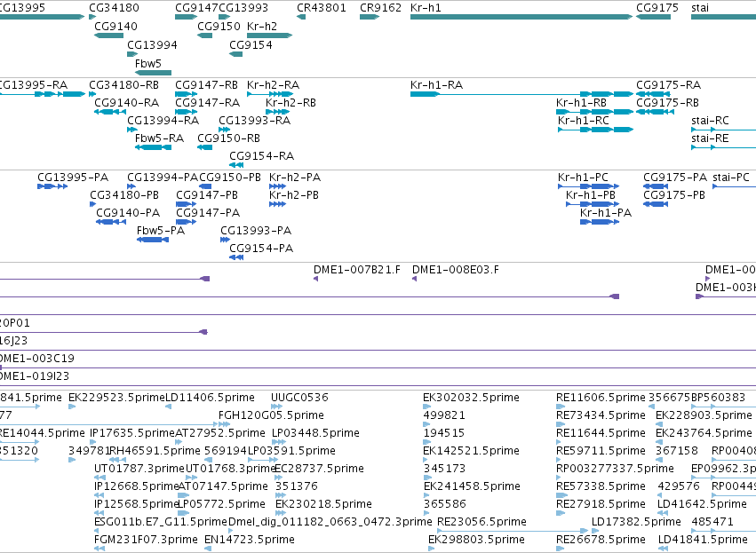The image size is (756, 553).
Task: Click the CG13995-PA protein label
Action: (73, 178)
